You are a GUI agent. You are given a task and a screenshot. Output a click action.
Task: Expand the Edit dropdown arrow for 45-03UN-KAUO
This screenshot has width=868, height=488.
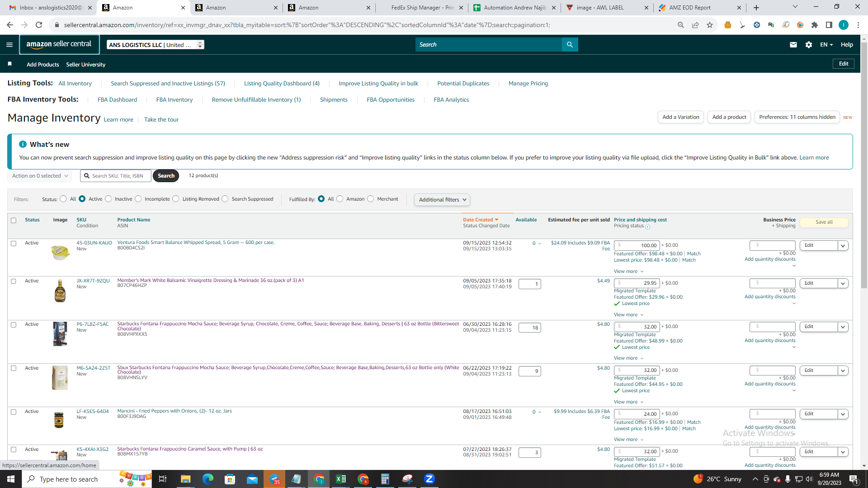(x=843, y=246)
